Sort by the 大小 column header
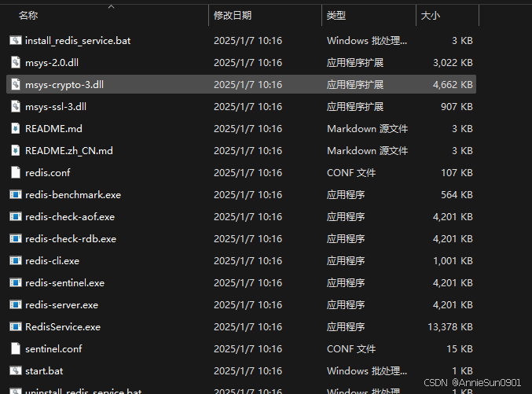 (431, 15)
